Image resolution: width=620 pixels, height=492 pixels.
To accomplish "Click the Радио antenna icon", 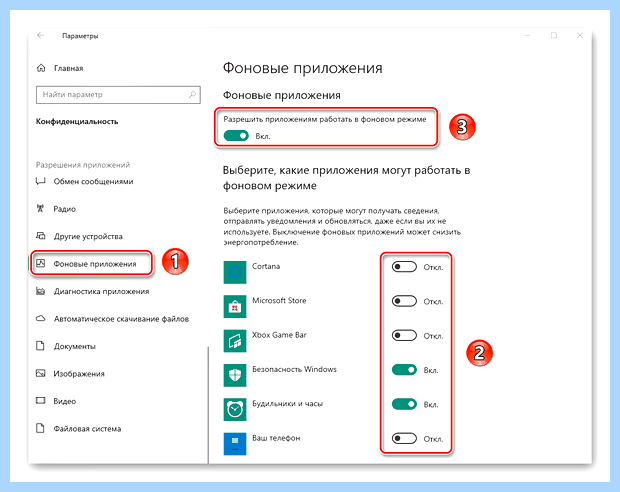I will point(40,208).
